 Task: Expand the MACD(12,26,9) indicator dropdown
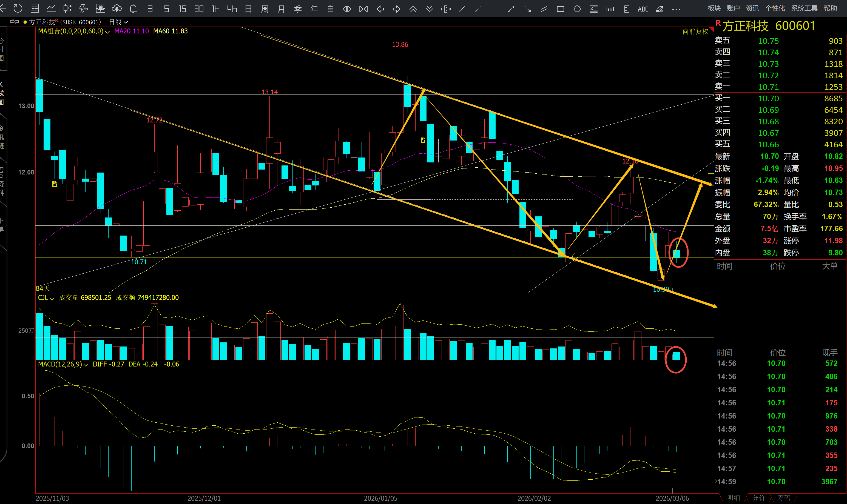click(86, 365)
